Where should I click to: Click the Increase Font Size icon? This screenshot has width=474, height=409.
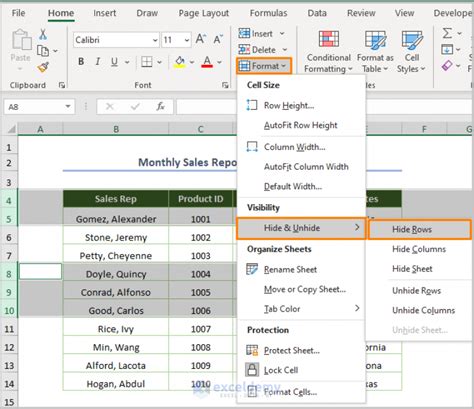coord(201,39)
